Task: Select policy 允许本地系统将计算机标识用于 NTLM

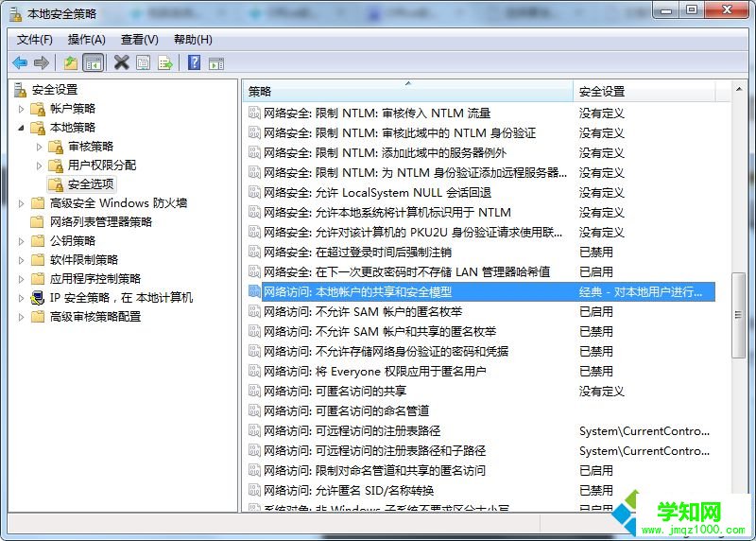Action: (x=387, y=213)
